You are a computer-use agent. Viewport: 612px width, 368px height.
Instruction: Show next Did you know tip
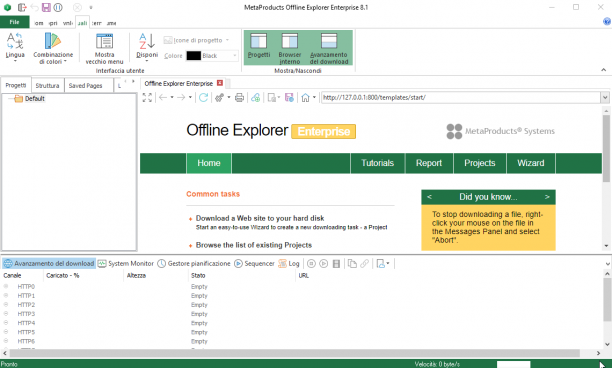click(x=547, y=197)
